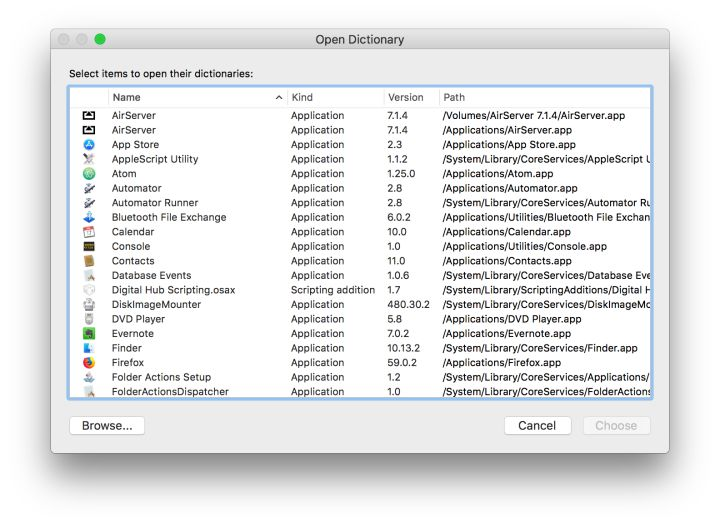Image resolution: width=720 pixels, height=526 pixels.
Task: Click path '/Applications/Utilities/Console.app'
Action: pyautogui.click(x=524, y=246)
